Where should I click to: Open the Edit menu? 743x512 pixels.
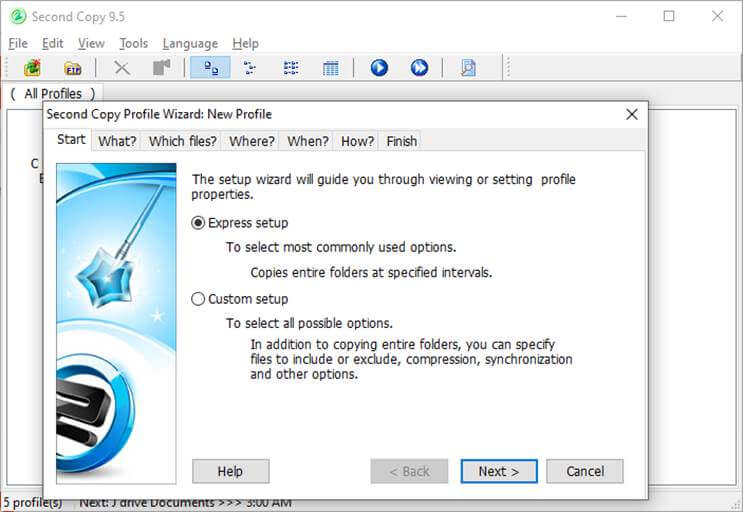[x=53, y=44]
